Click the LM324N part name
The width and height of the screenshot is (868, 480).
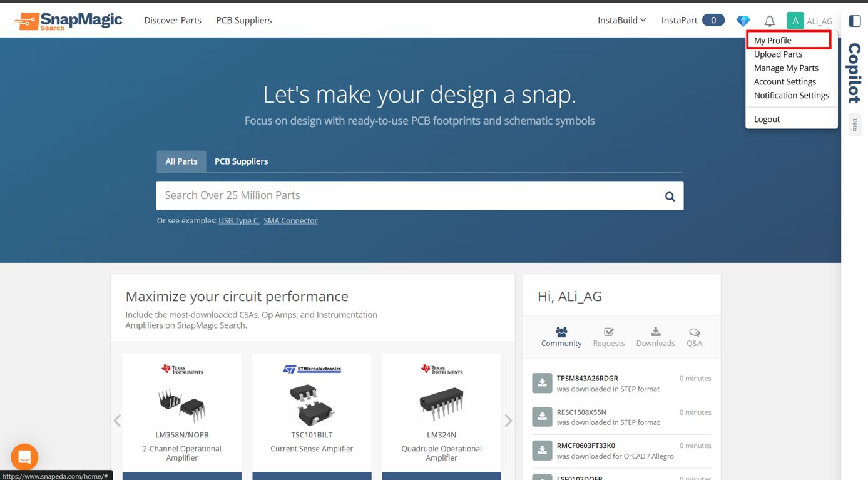point(441,435)
